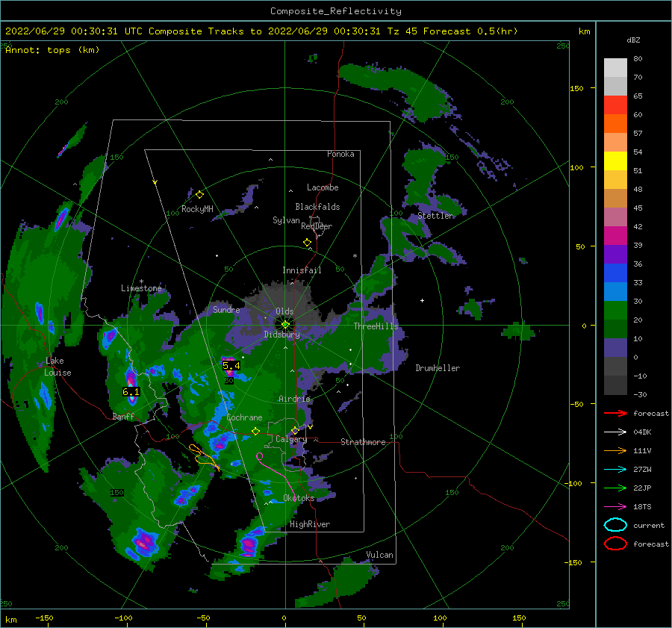
Task: Click the Innisfail label
Action: (x=302, y=270)
